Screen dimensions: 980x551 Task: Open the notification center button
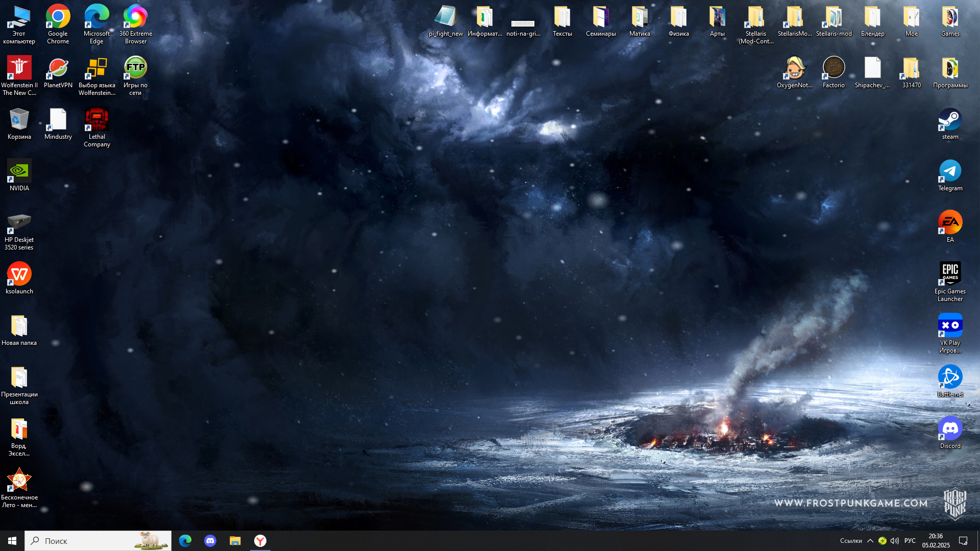963,541
